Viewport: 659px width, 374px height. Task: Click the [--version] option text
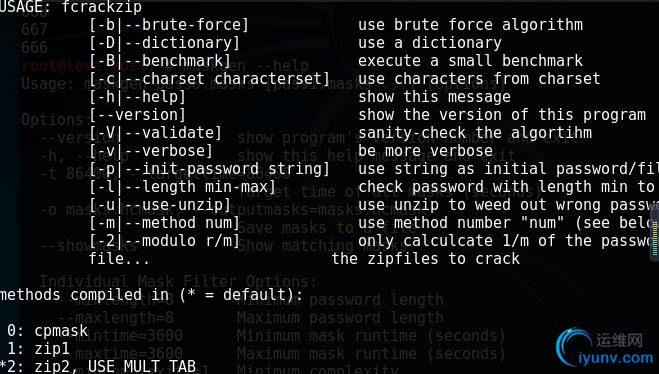click(x=137, y=115)
